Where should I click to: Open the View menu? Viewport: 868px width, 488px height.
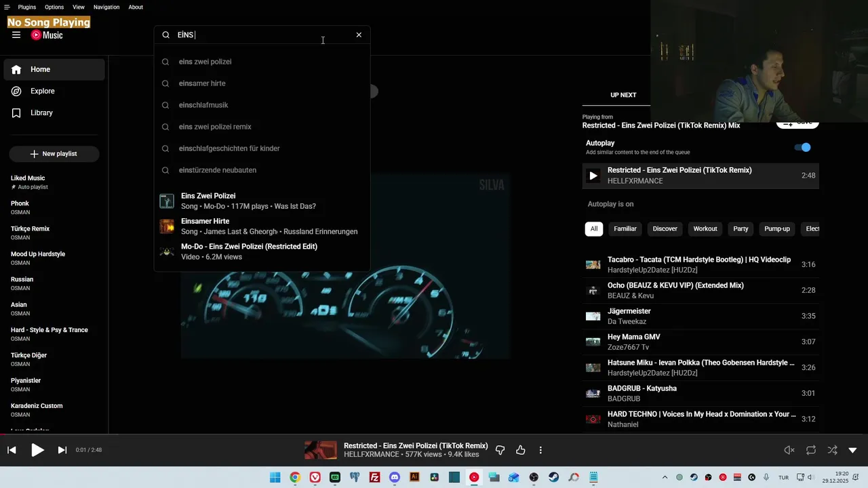79,7
